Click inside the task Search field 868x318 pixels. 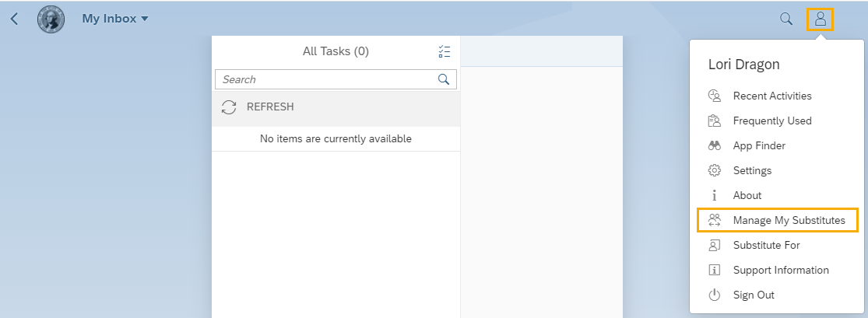[x=325, y=79]
